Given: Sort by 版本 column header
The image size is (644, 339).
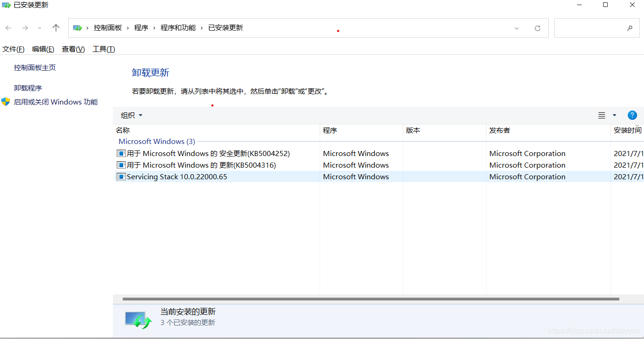Looking at the screenshot, I should [x=445, y=130].
